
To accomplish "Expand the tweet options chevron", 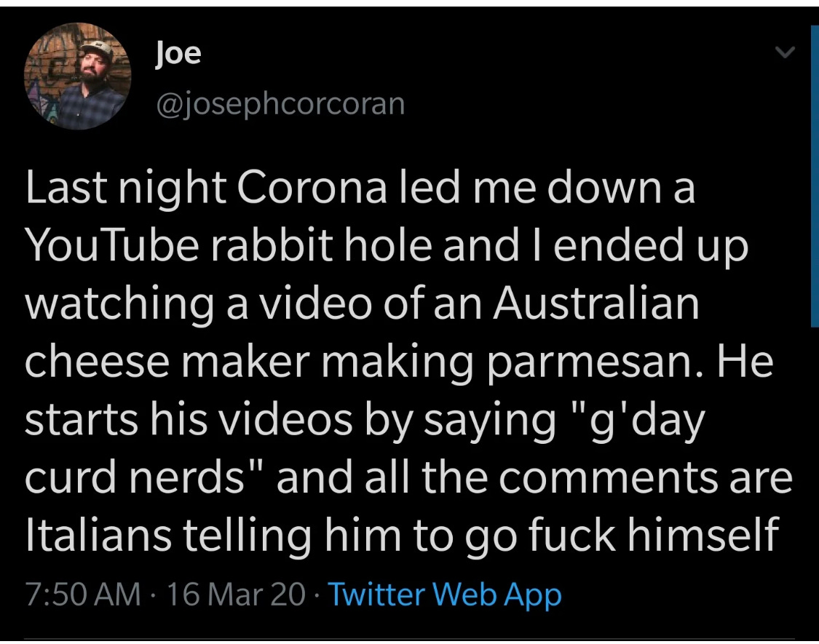I will (784, 52).
